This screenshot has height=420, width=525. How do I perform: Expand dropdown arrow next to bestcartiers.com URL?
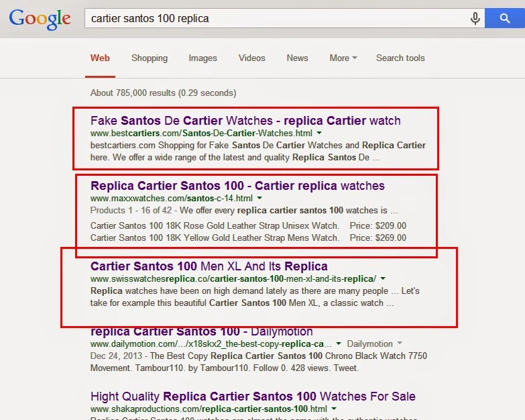point(319,134)
